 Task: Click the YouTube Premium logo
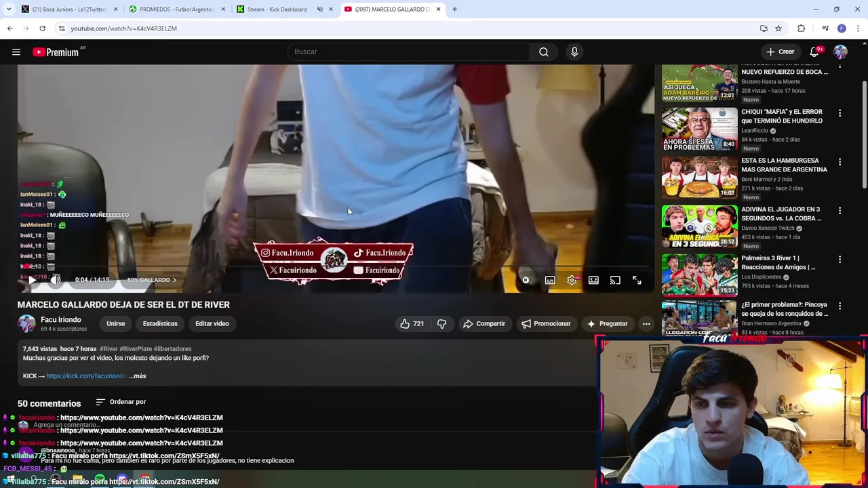[56, 52]
